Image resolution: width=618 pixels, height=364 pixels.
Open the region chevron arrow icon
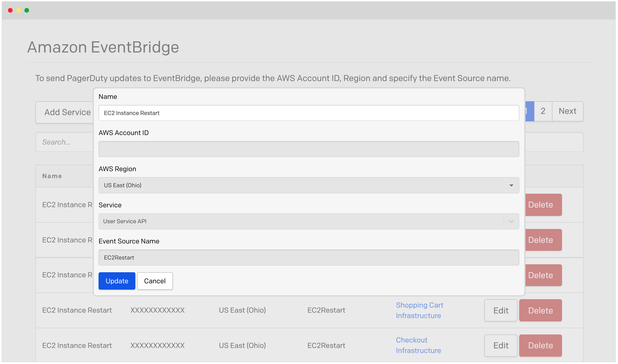[511, 185]
